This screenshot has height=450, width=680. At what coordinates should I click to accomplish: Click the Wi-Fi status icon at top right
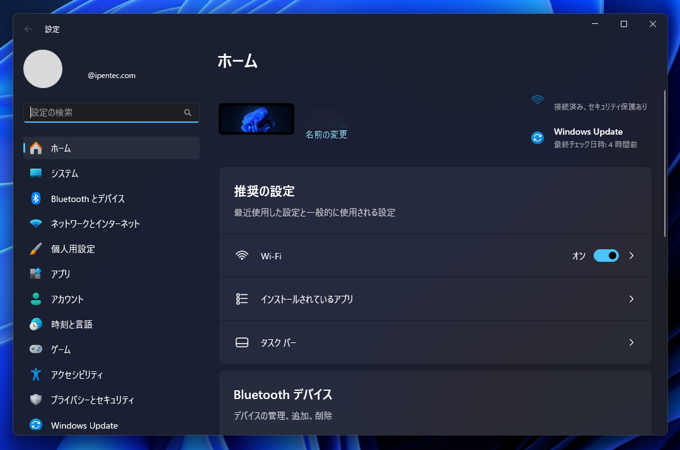[x=537, y=100]
